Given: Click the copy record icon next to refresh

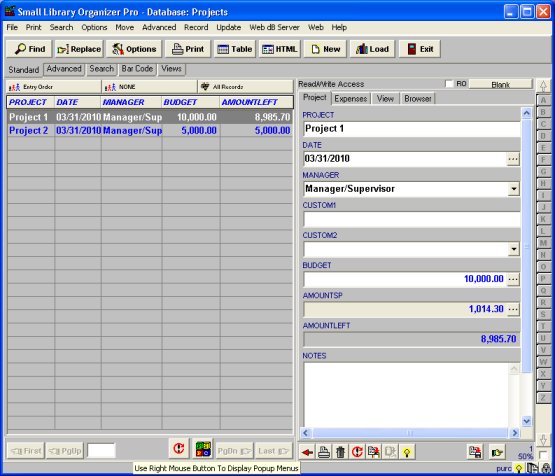Looking at the screenshot, I should click(374, 452).
